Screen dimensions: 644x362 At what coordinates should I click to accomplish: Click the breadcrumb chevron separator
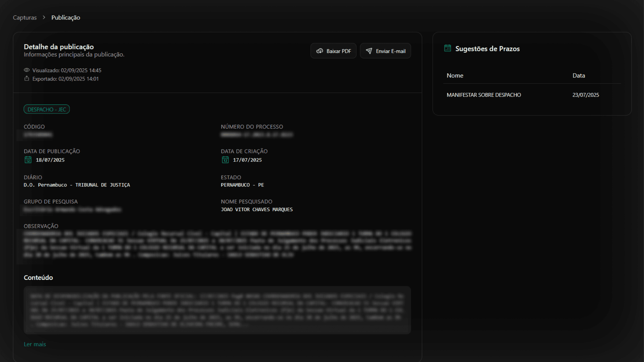coord(44,17)
